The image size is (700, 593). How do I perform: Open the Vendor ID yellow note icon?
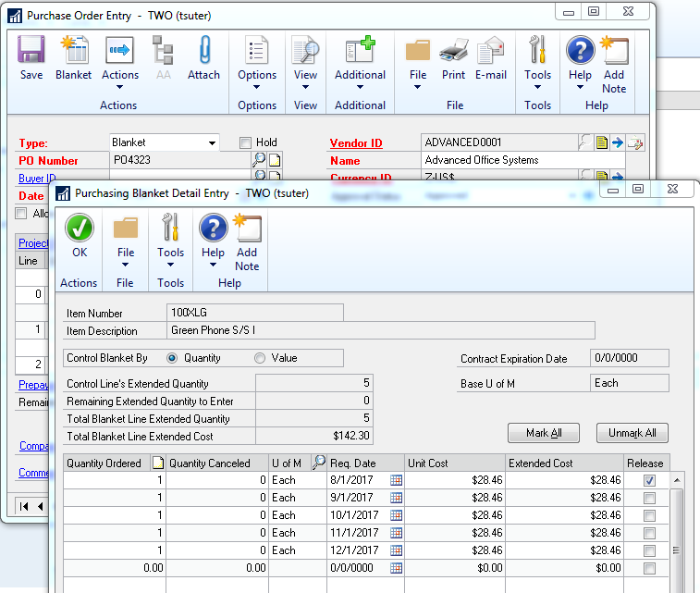[602, 142]
